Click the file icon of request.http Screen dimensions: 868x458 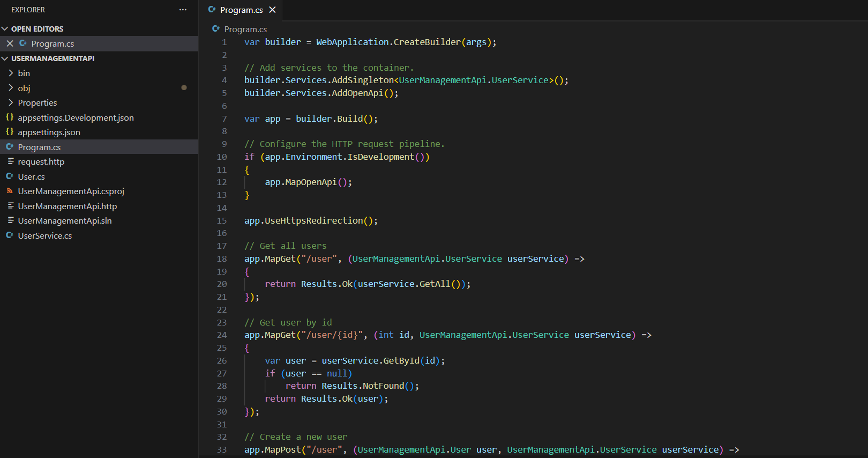(x=10, y=161)
